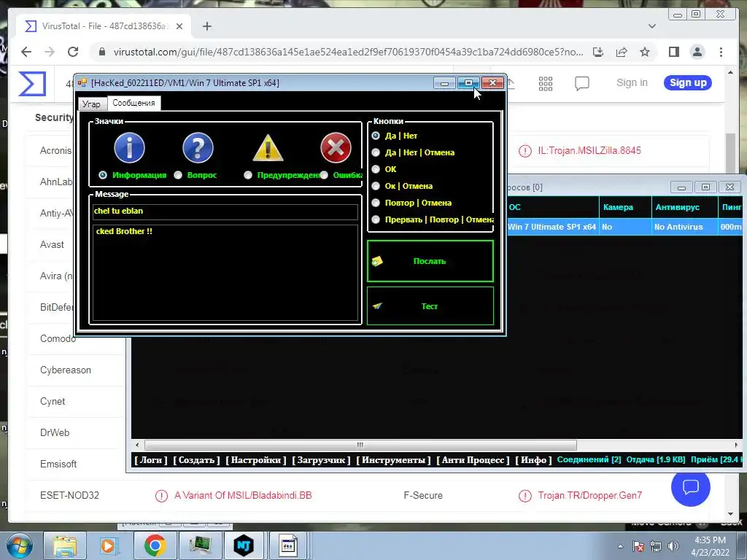The image size is (747, 560).
Task: Click the volume speaker tray icon
Action: pyautogui.click(x=673, y=546)
